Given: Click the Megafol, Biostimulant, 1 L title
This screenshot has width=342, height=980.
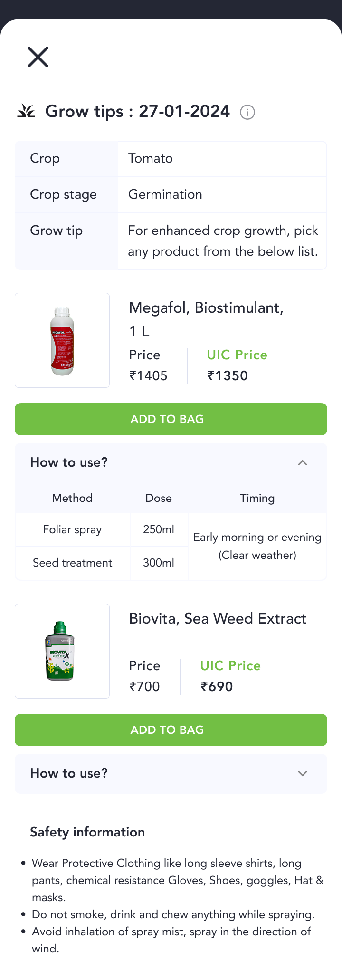Looking at the screenshot, I should click(x=206, y=319).
